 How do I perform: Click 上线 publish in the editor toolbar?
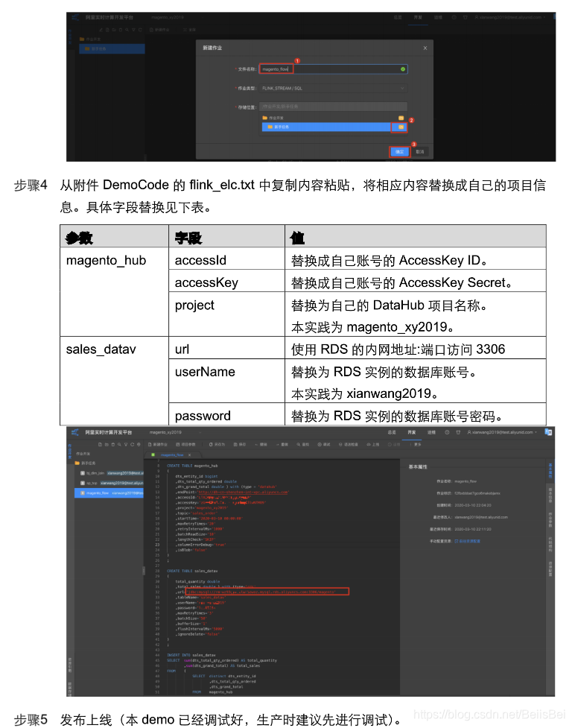click(373, 444)
